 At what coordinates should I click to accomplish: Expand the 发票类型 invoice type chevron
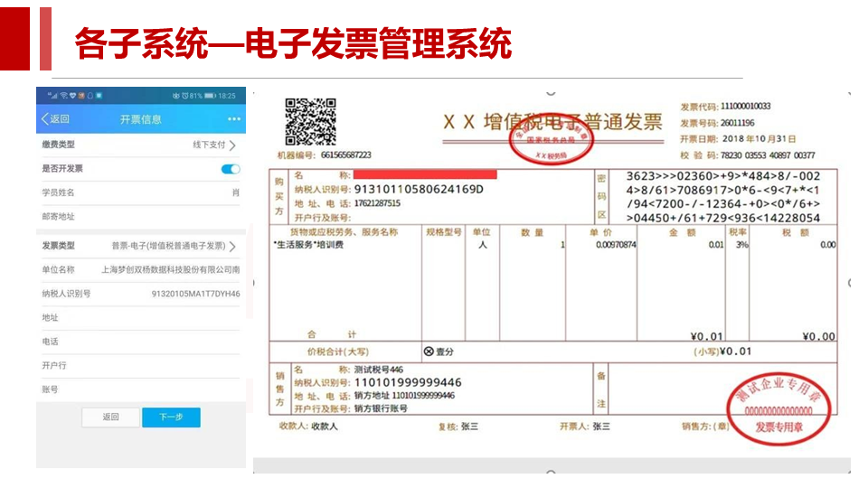233,246
